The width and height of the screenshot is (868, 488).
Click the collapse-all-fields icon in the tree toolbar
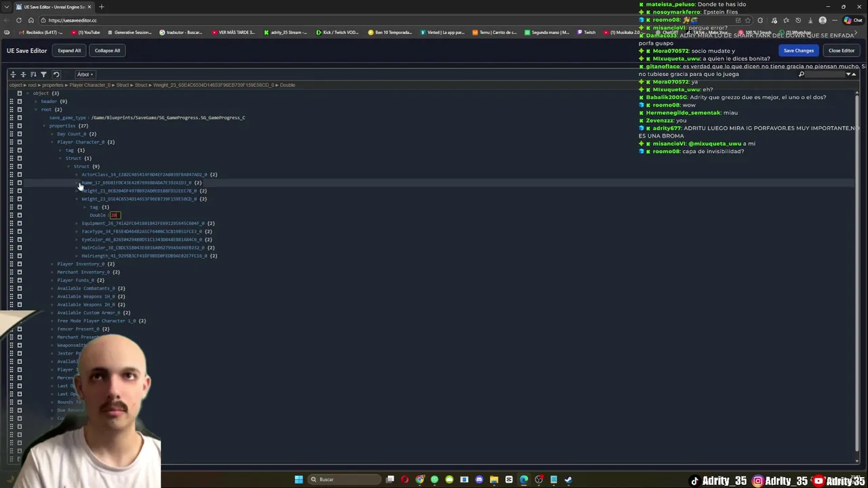23,75
